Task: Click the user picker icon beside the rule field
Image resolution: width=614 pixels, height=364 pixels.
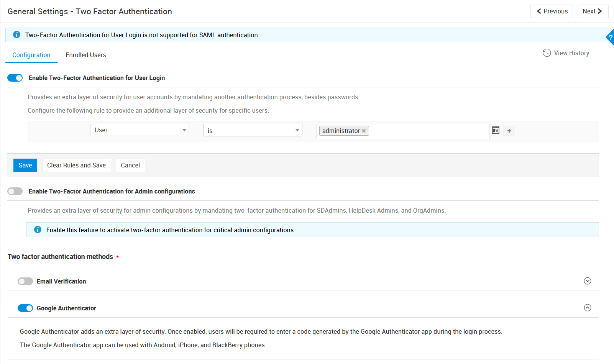Action: 496,130
